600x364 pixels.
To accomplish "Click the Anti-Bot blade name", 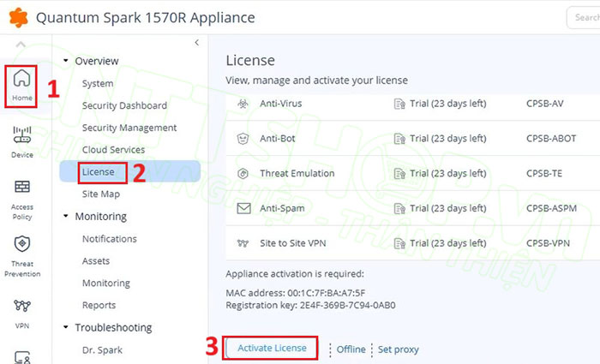I will 278,139.
